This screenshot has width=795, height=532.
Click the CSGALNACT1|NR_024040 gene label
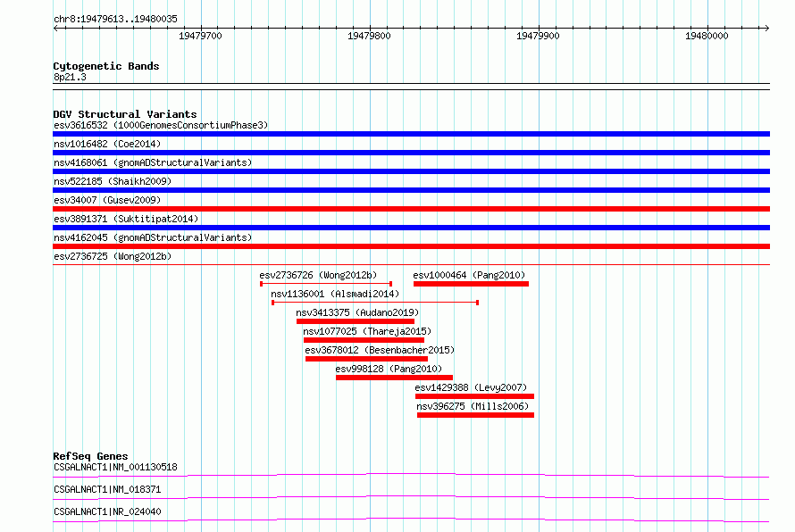click(x=107, y=511)
